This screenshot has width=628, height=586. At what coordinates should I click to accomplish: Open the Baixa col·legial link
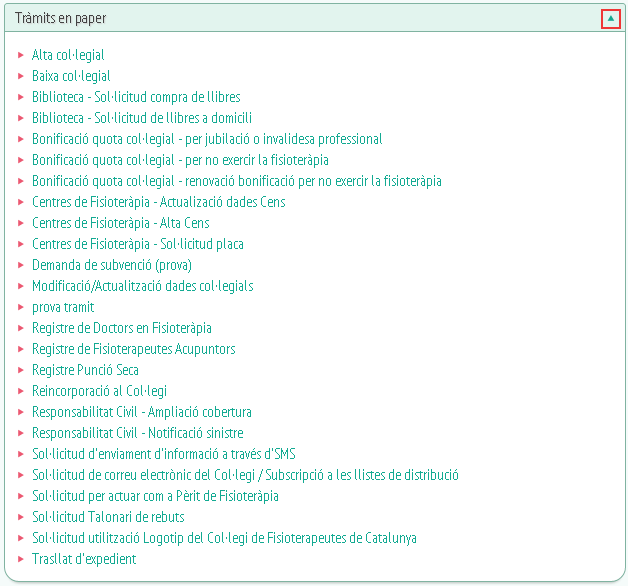point(71,76)
